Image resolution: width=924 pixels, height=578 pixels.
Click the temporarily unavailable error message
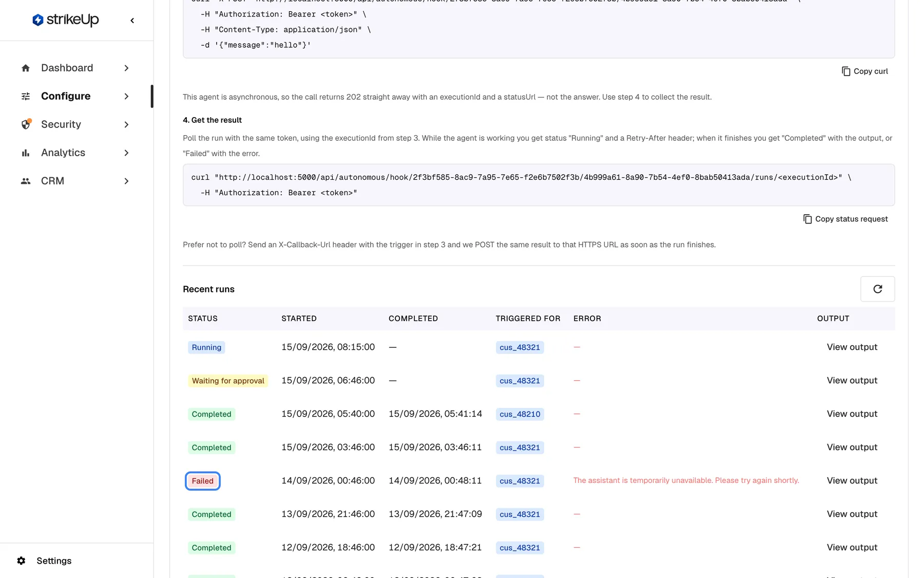[x=686, y=480]
